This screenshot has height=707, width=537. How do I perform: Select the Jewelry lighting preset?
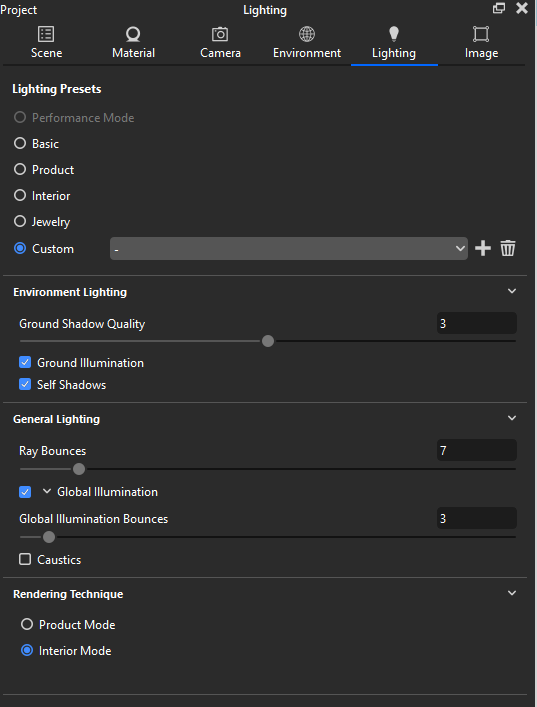[20, 221]
